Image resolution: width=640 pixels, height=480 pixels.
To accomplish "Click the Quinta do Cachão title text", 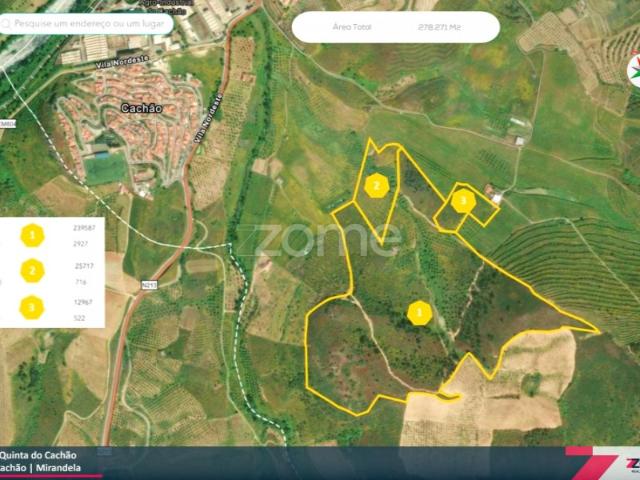I will click(x=38, y=455).
